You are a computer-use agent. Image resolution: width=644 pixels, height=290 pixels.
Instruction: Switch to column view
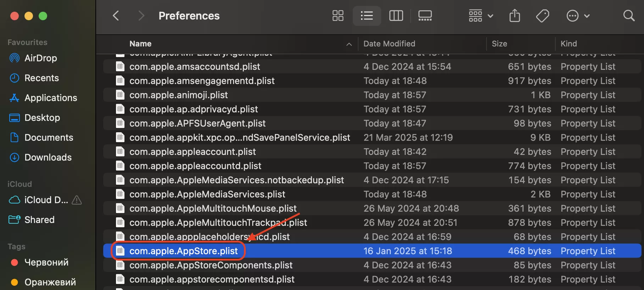click(x=396, y=16)
